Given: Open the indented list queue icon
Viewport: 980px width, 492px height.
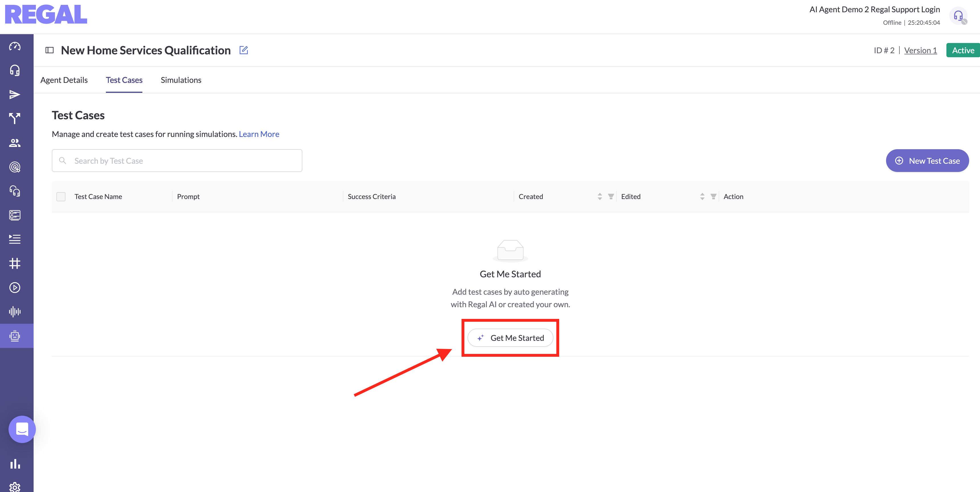Looking at the screenshot, I should (15, 239).
